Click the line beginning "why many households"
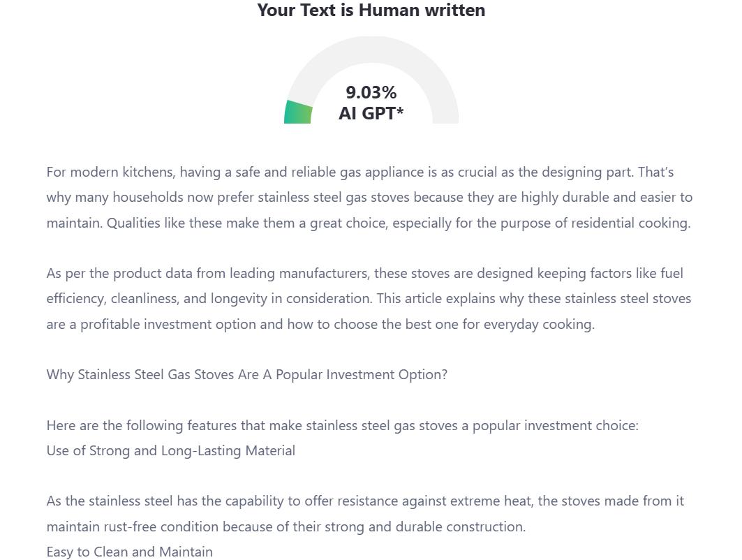This screenshot has height=560, width=742. (369, 198)
